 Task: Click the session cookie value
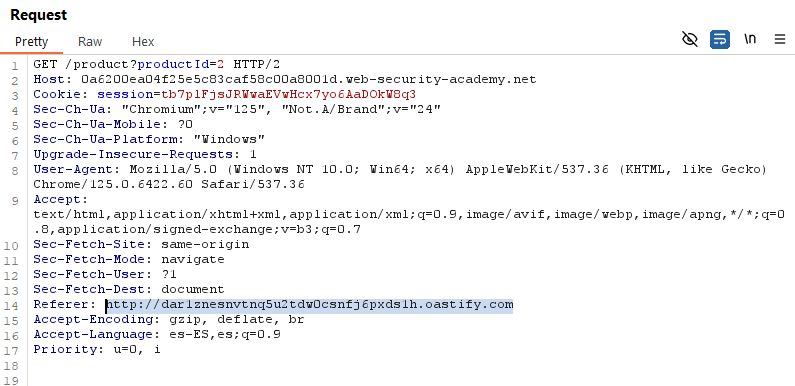click(x=289, y=94)
